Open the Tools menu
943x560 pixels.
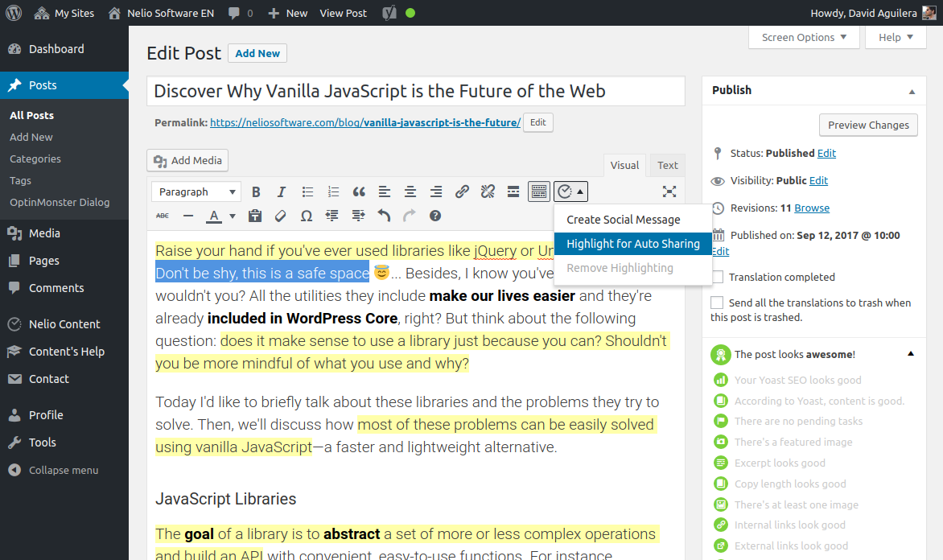(x=64, y=443)
